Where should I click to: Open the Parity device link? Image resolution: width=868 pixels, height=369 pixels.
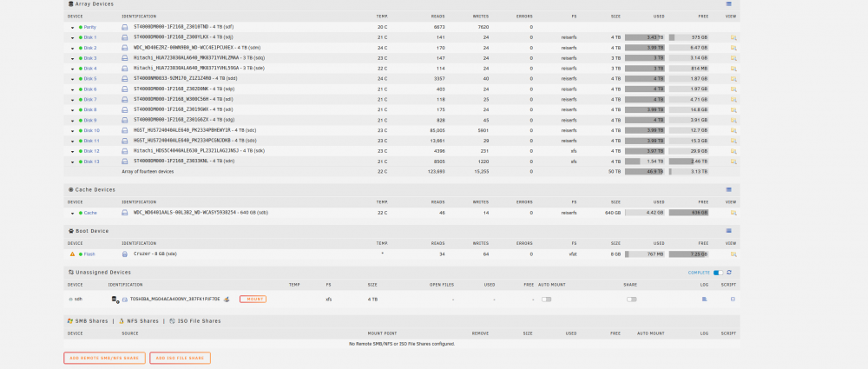tap(90, 27)
